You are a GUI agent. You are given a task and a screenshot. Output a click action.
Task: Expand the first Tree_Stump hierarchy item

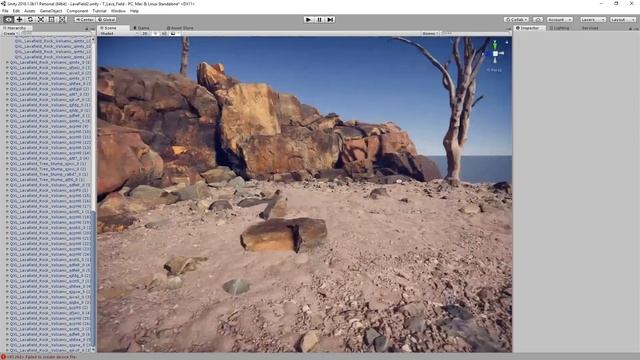point(7,163)
